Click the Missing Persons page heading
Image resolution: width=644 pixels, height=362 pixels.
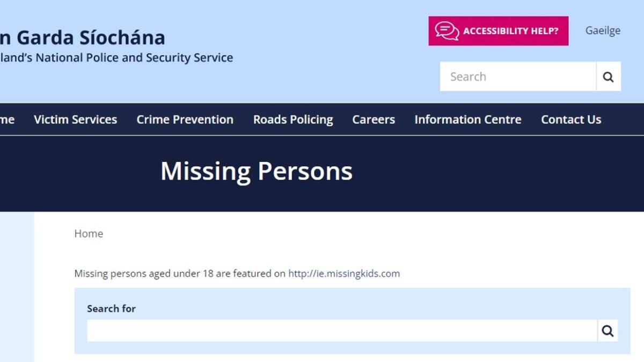click(x=257, y=171)
